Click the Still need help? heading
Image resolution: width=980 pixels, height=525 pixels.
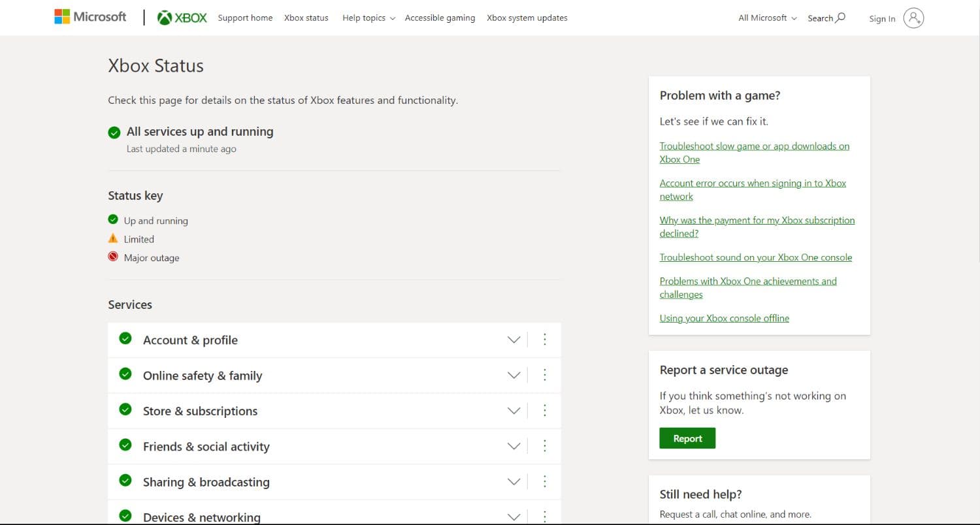701,494
